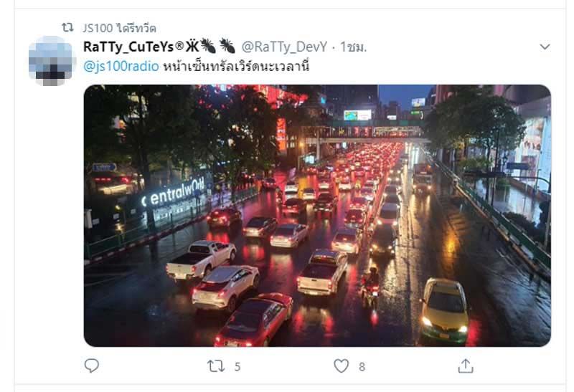The image size is (574, 392).
Task: Open the share tweet upload icon
Action: point(466,365)
